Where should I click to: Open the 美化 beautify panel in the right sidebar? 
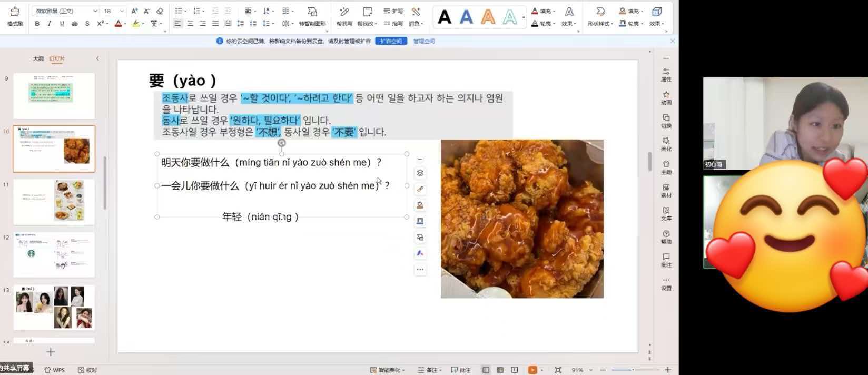pyautogui.click(x=666, y=144)
